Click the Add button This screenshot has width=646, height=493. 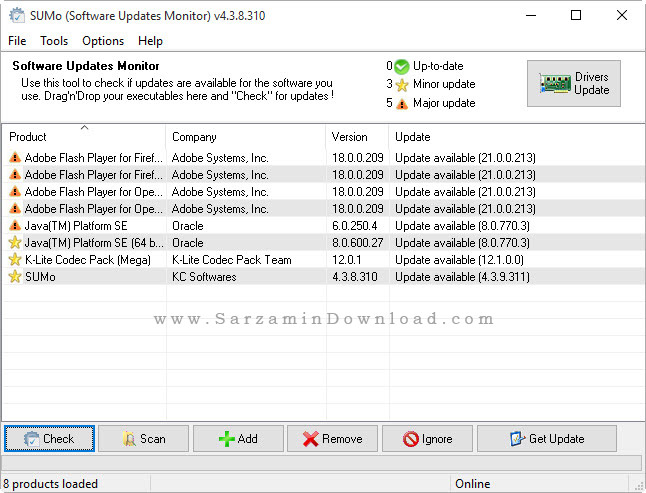pyautogui.click(x=238, y=439)
